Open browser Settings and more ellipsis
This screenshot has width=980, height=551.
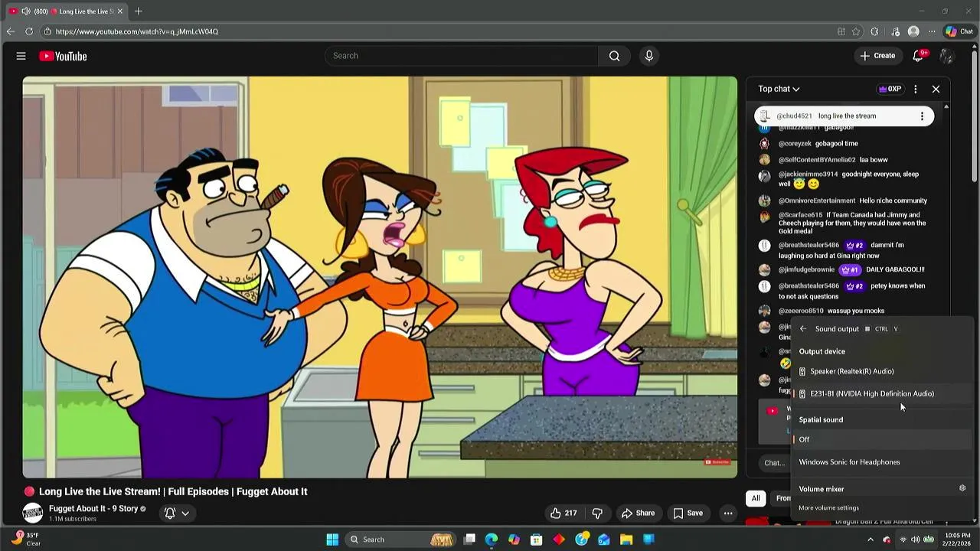click(932, 31)
